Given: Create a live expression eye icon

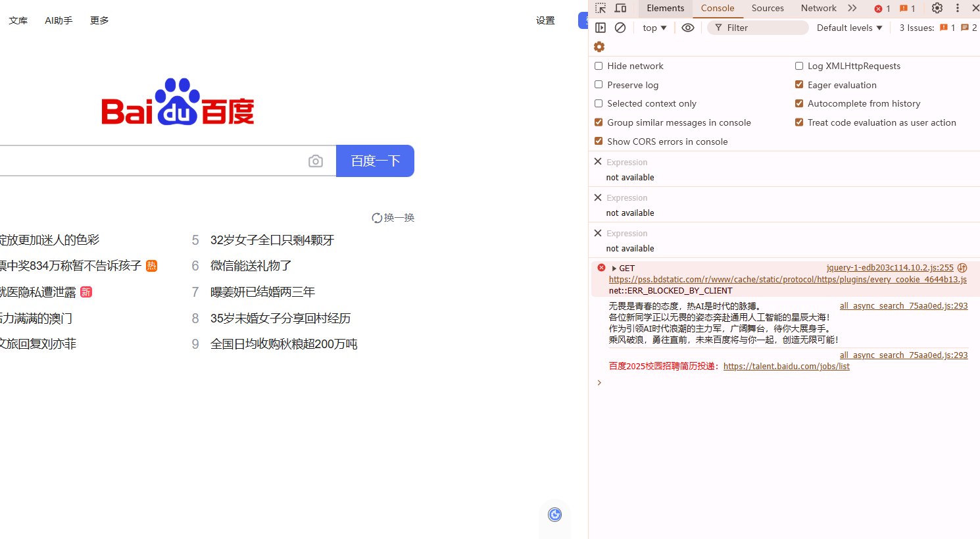Looking at the screenshot, I should pos(688,28).
